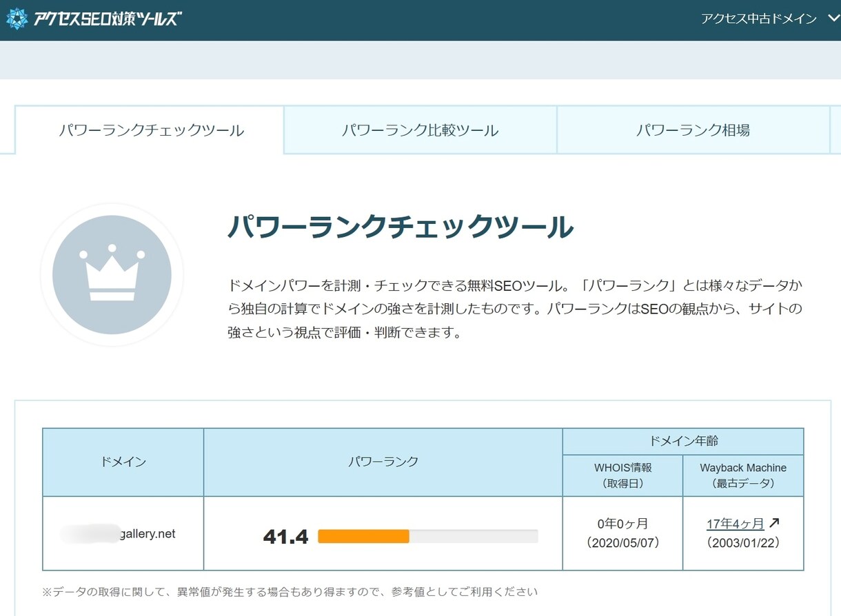Screen dimensions: 841x616
Task: Expand the アクセス中古ドメイン chevron
Action: [831, 19]
